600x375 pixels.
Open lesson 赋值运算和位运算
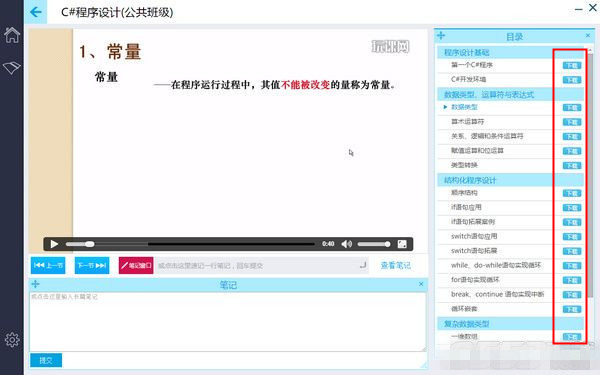point(477,150)
